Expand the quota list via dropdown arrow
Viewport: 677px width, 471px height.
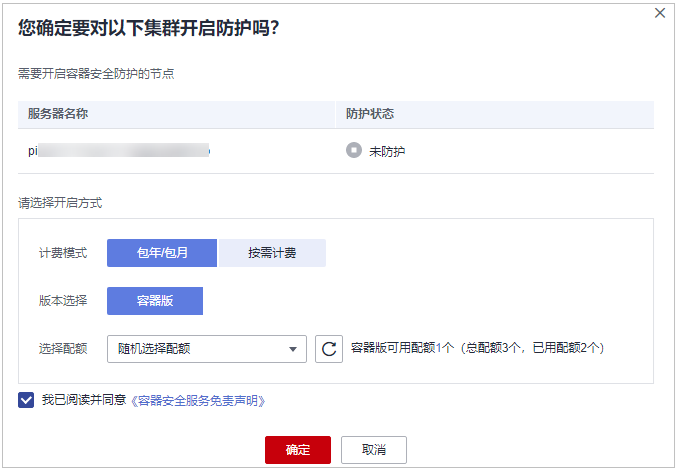pos(293,349)
